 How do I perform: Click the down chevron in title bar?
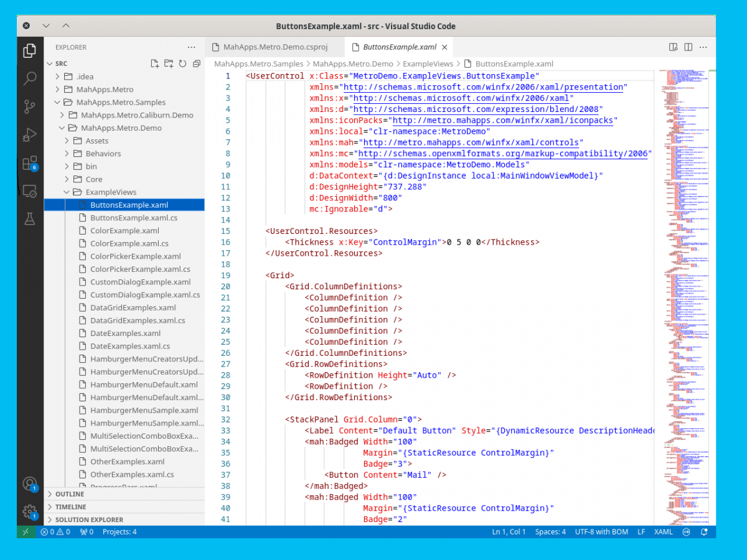[45, 26]
